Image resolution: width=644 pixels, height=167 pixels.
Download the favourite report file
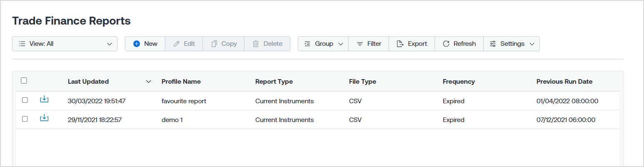tap(44, 100)
